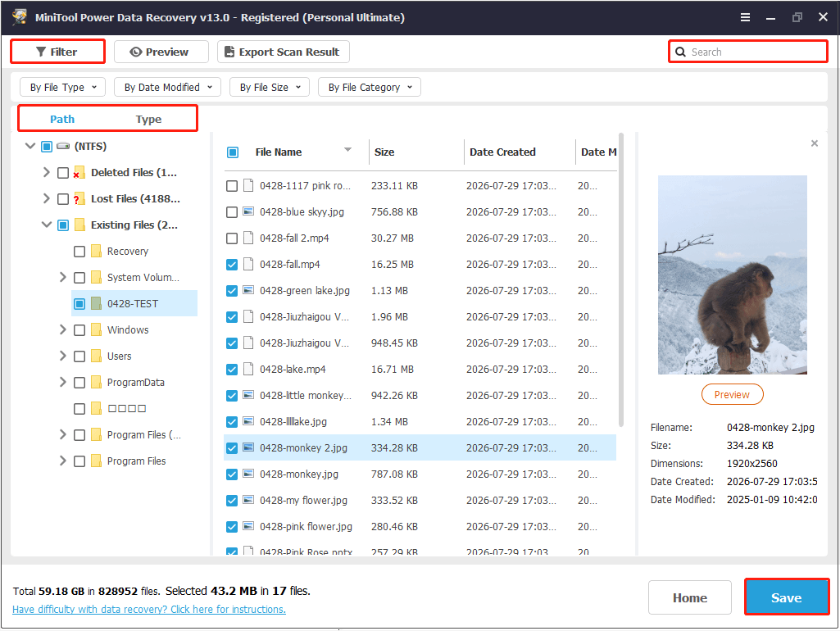Click the file list vertical scrollbar

(x=621, y=279)
